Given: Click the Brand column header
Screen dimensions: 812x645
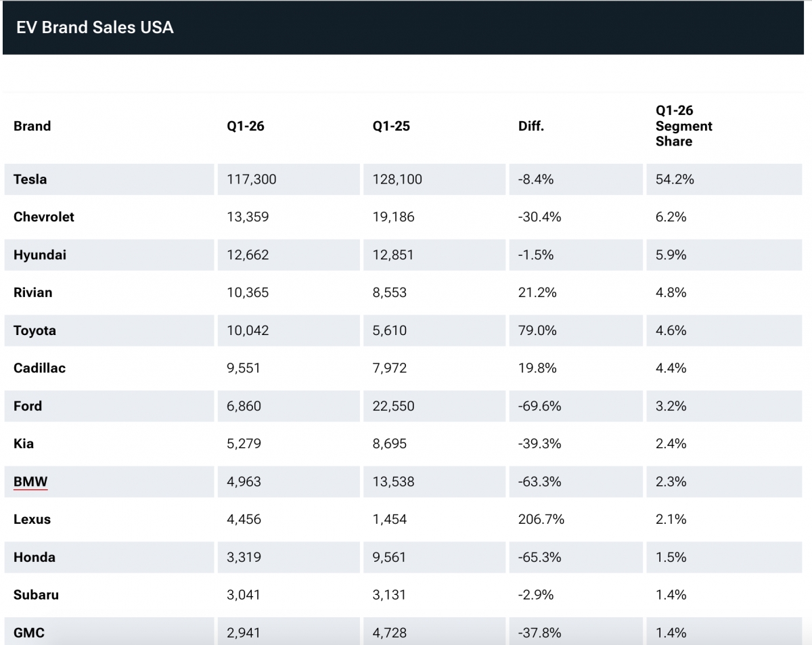Looking at the screenshot, I should coord(32,126).
